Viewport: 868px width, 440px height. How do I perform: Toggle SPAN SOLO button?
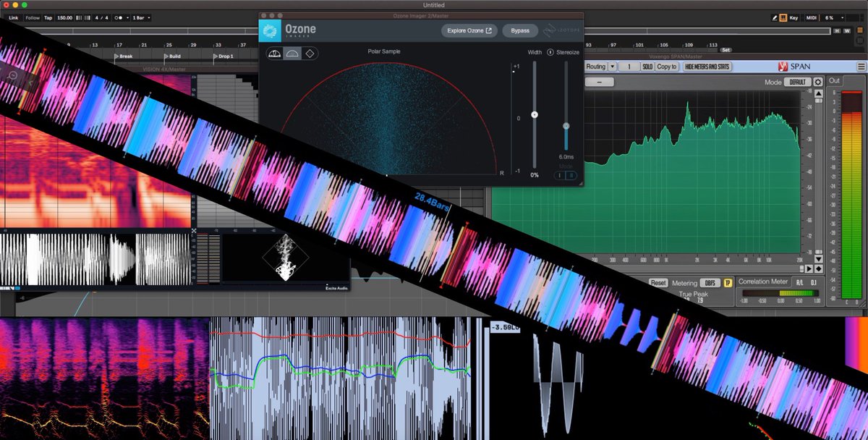[x=647, y=67]
